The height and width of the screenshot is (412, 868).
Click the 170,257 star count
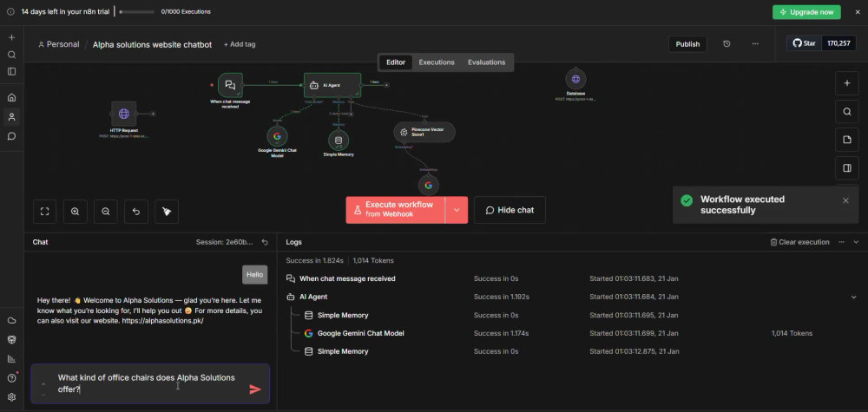pos(838,43)
